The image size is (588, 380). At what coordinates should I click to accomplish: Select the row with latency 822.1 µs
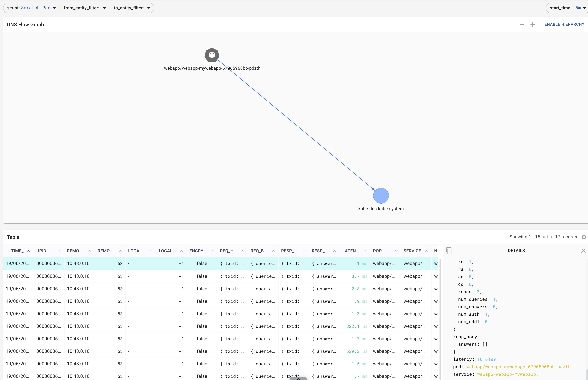pyautogui.click(x=220, y=326)
